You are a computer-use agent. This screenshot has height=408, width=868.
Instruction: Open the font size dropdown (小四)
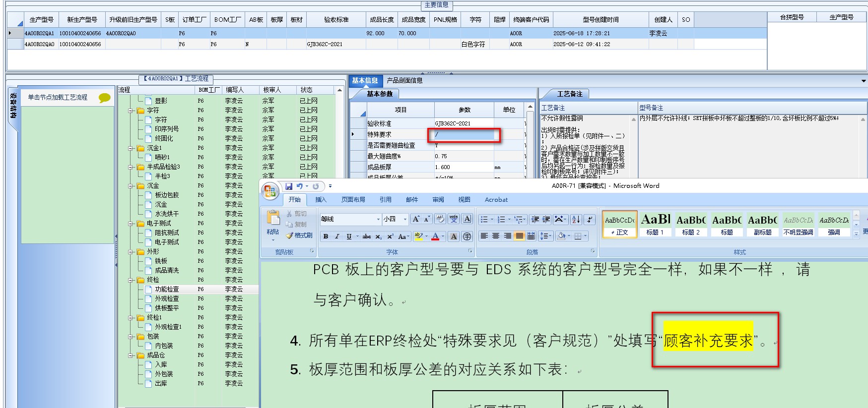(405, 219)
